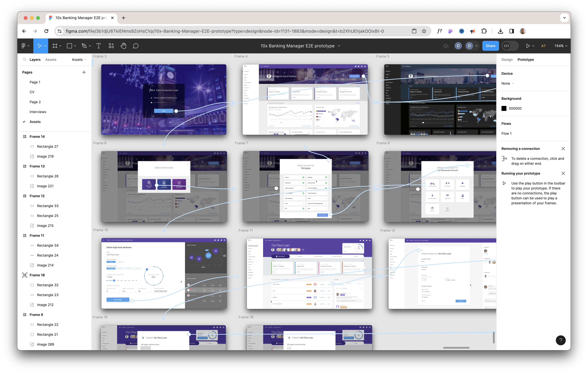Click the black background color swatch
This screenshot has width=588, height=373.
tap(504, 108)
